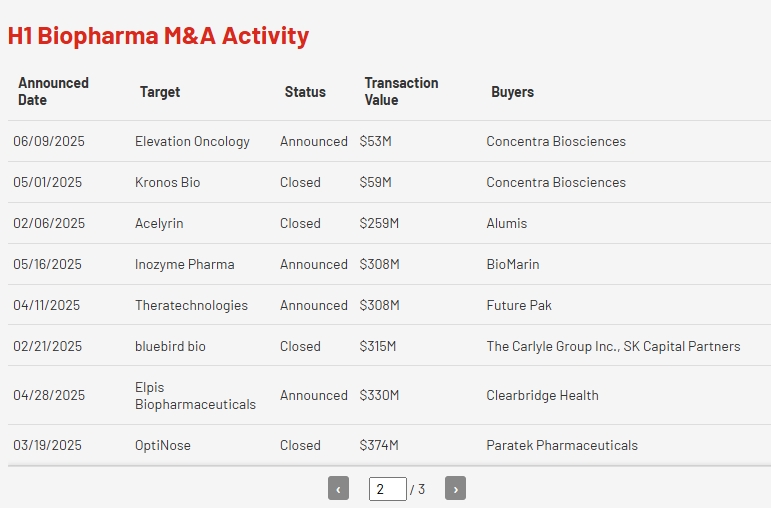The image size is (771, 508).
Task: Click Elpis Biopharmaceuticals target
Action: pyautogui.click(x=195, y=395)
